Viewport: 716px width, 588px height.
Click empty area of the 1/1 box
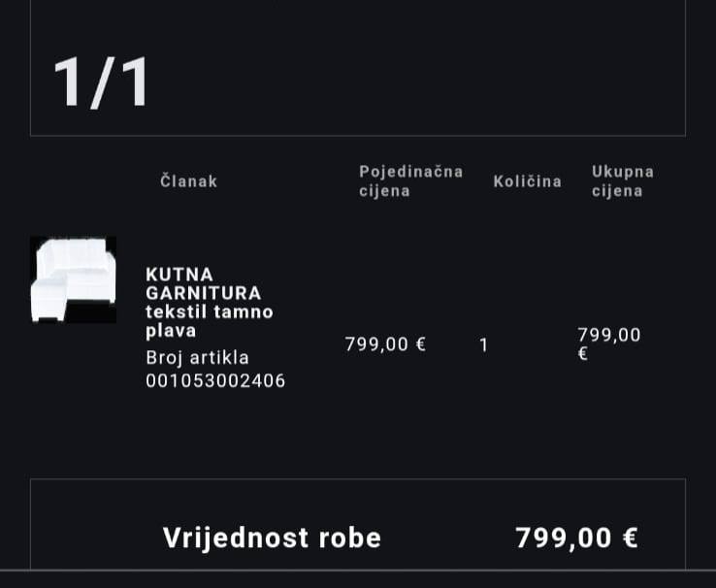411,69
